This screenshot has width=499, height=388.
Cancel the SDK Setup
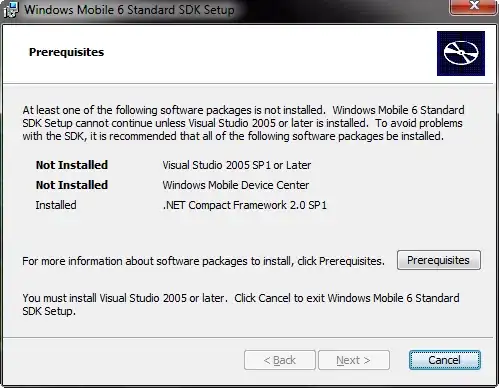pos(445,360)
